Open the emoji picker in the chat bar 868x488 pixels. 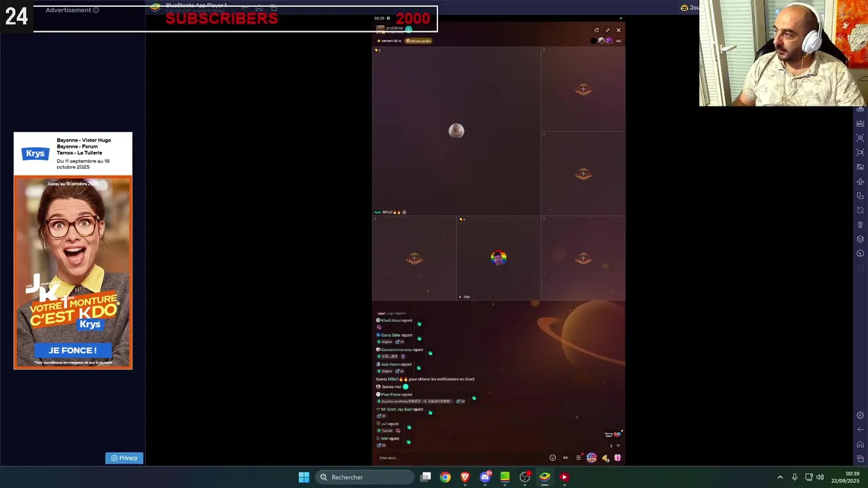click(553, 457)
